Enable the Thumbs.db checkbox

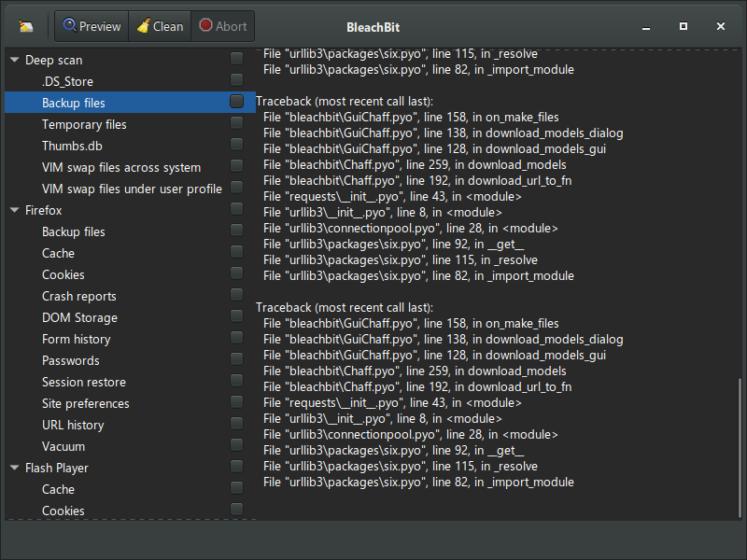237,144
